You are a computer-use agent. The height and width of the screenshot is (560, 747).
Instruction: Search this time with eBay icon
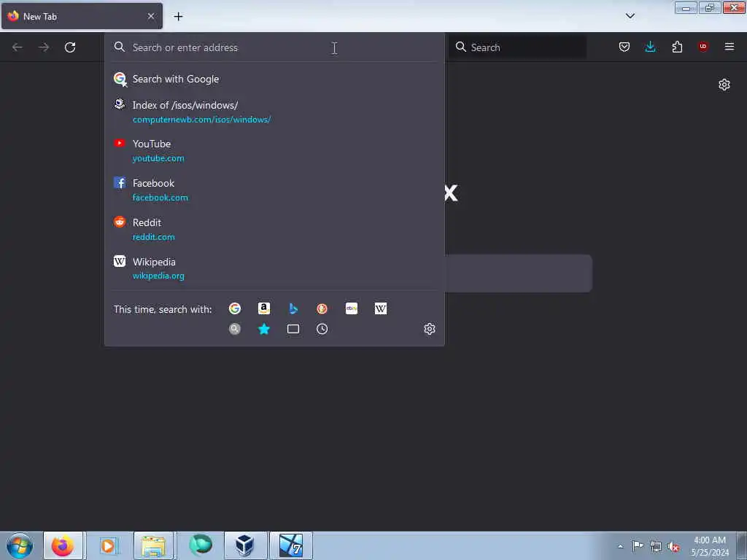coord(352,308)
